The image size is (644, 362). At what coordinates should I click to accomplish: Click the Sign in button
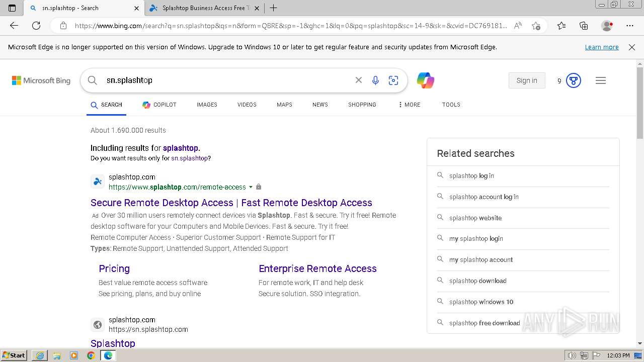point(527,80)
